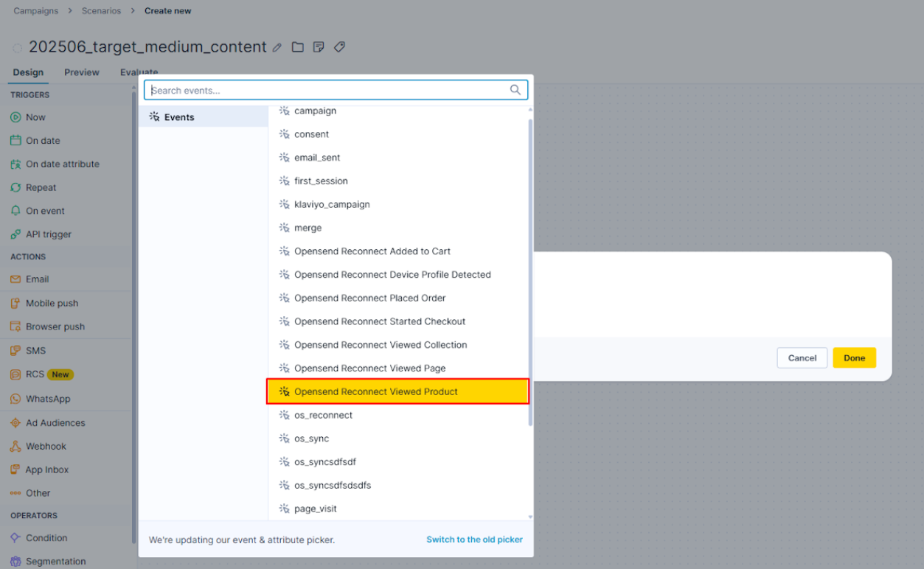Choose the API trigger icon
Viewport: 924px width, 569px height.
pos(15,234)
